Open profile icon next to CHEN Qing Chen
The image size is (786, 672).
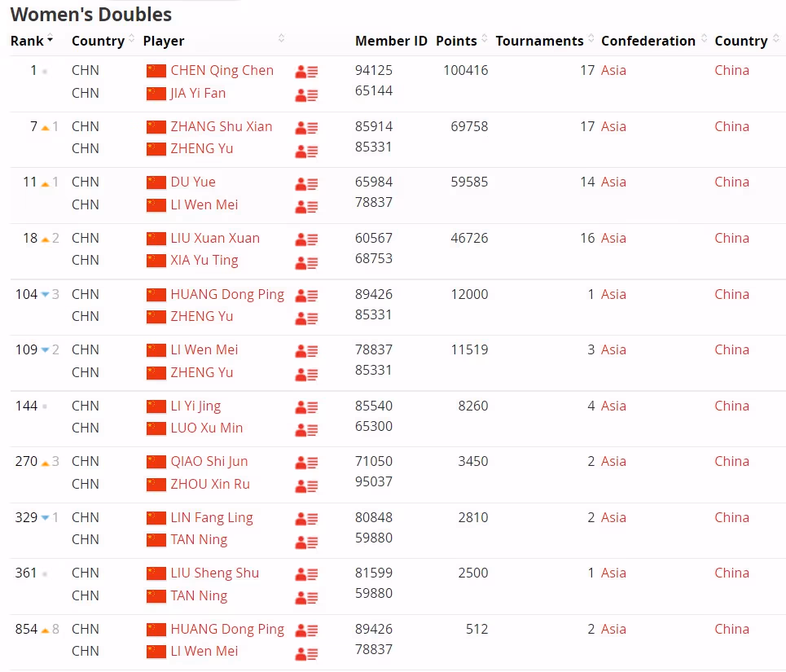(x=306, y=72)
